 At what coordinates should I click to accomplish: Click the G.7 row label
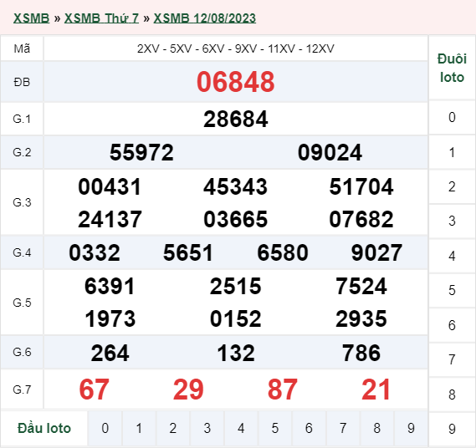coord(22,389)
